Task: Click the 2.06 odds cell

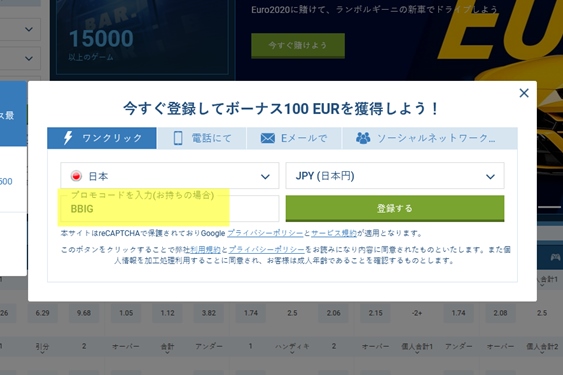Action: click(x=334, y=313)
